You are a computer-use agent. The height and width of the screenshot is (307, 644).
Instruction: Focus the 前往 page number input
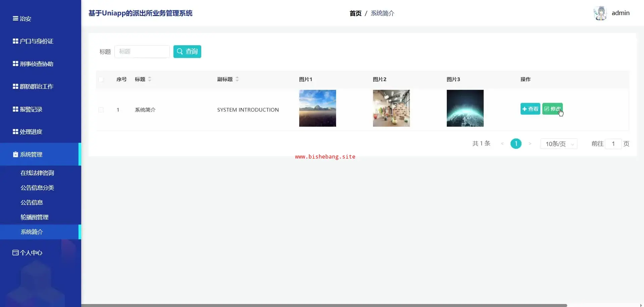click(613, 144)
